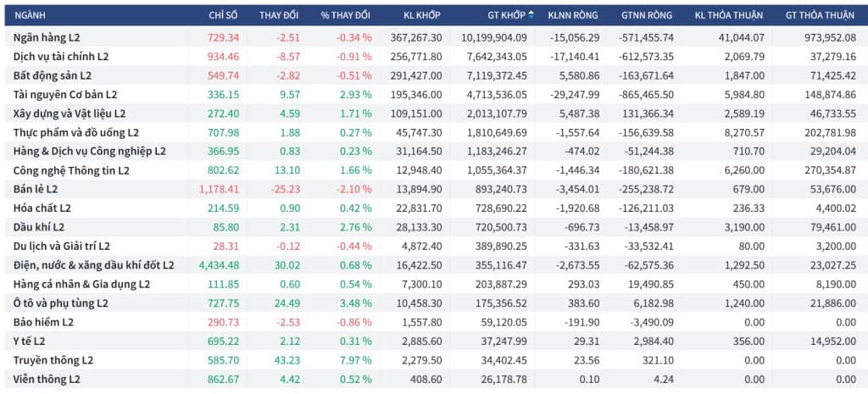Screen dimensions: 868x394
Task: Select Tài nguyên Cơ bản L2 row
Action: 65,94
